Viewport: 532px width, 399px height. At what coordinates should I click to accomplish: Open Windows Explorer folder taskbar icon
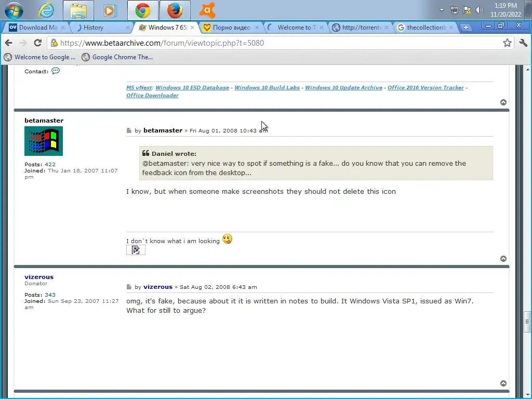tap(78, 10)
